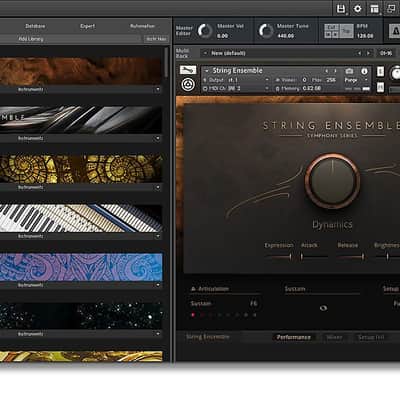
Task: Click Instruments under the piano keys library
Action: (x=30, y=236)
